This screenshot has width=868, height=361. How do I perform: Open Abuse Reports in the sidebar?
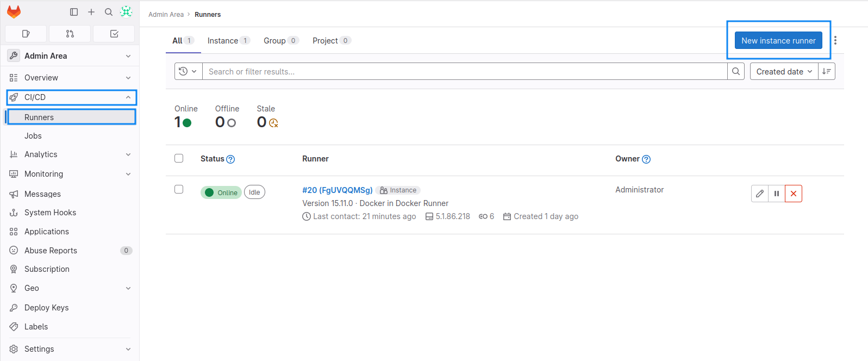click(x=70, y=251)
